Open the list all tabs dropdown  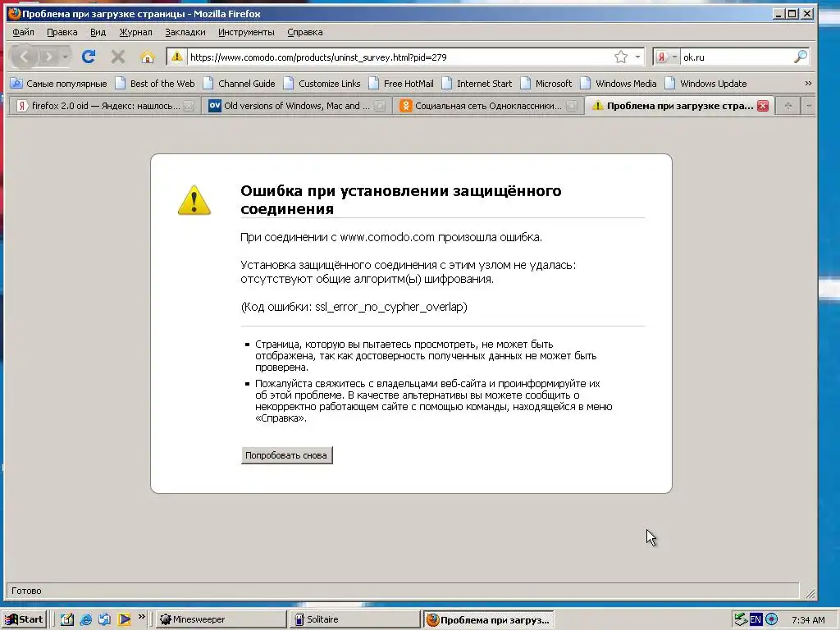pos(808,106)
